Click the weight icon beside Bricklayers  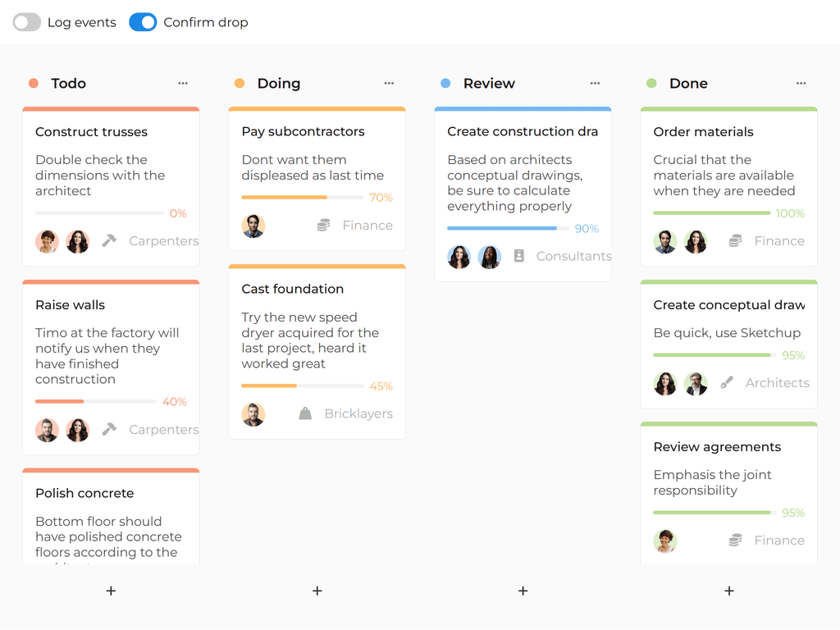coord(305,414)
